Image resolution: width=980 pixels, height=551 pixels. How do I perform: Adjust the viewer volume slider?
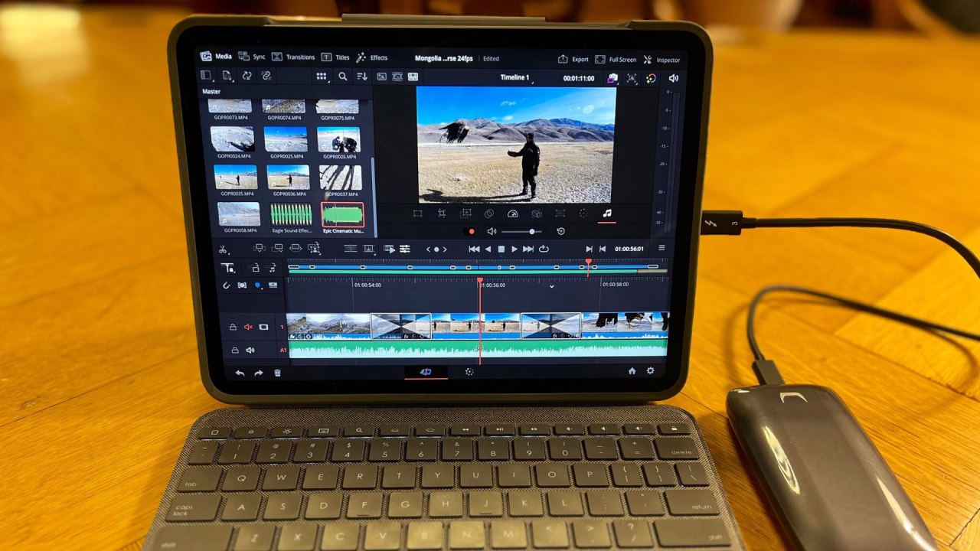[x=522, y=231]
